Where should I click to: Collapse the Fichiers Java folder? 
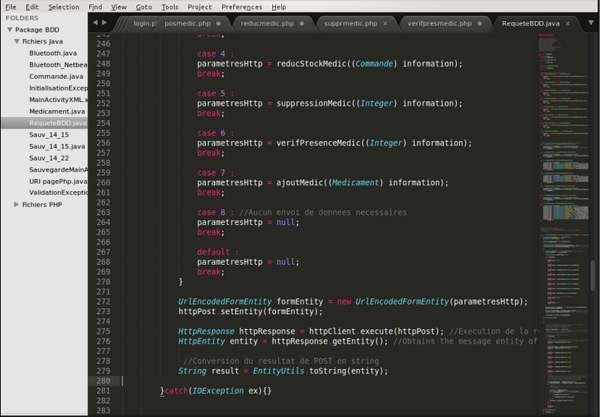[17, 42]
